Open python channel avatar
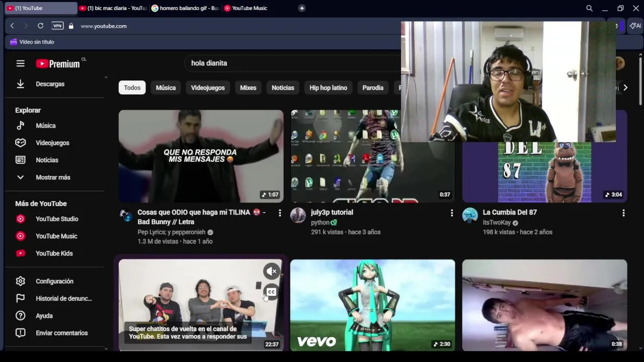Image resolution: width=644 pixels, height=362 pixels. (x=298, y=215)
